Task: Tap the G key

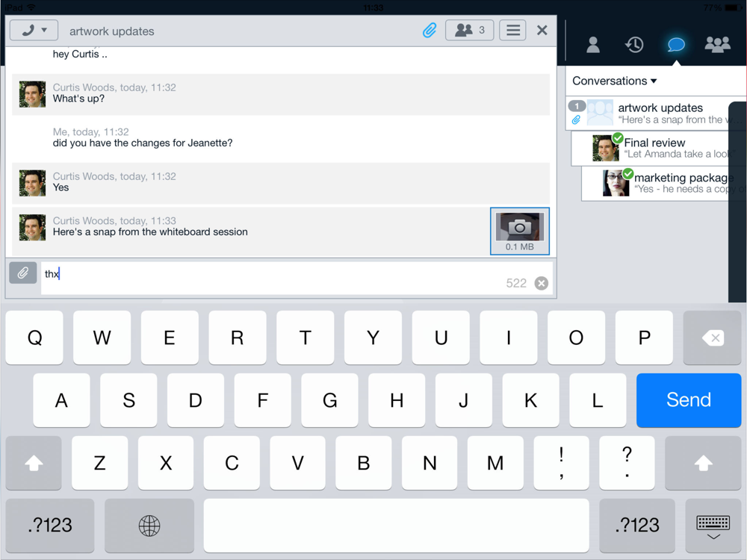Action: click(x=329, y=400)
